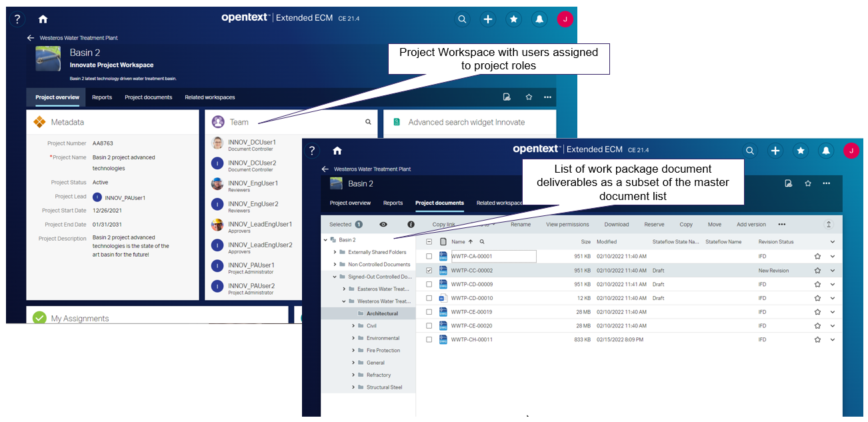The height and width of the screenshot is (422, 868).
Task: Click the WWTP-CA-00001 name edit box
Action: click(494, 256)
